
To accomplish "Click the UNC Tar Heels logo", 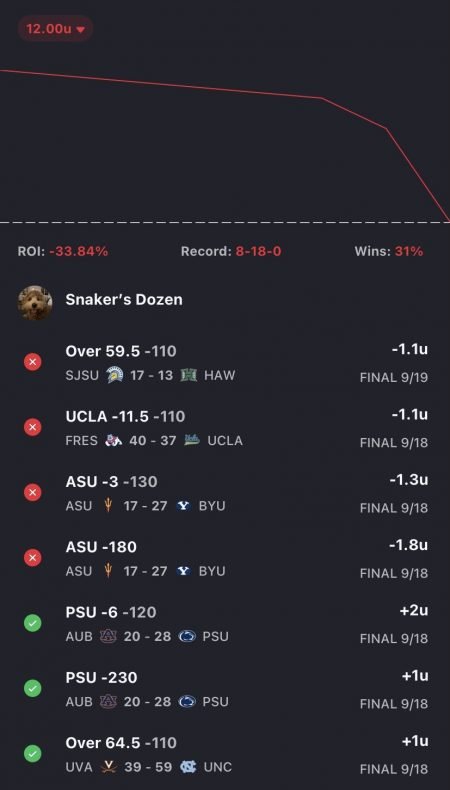I will [188, 767].
